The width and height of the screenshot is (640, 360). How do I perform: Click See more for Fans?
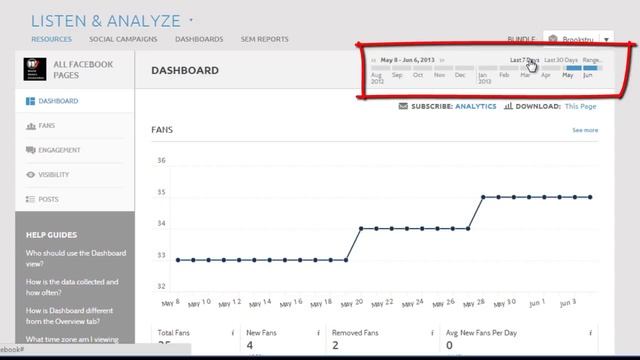pos(585,130)
